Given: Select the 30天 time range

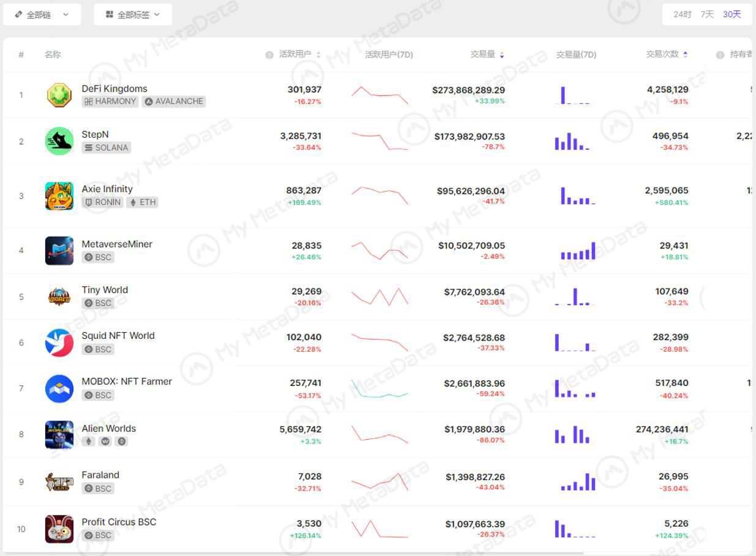Looking at the screenshot, I should pos(732,14).
